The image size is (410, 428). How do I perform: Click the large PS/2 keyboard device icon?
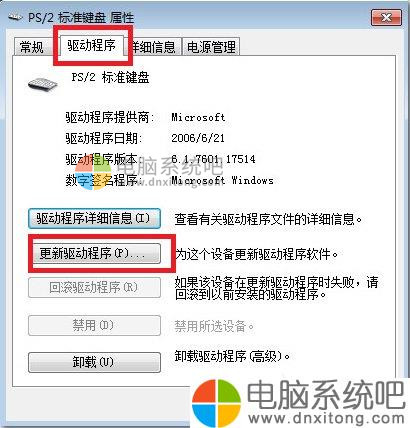(x=43, y=84)
